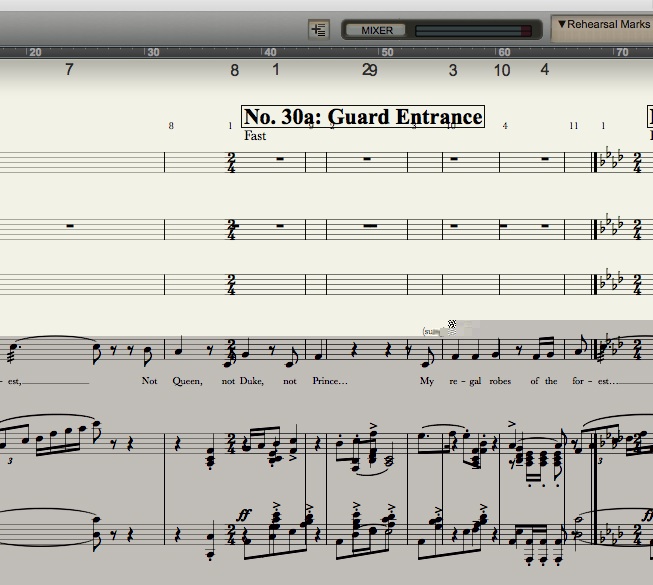Jump to timeline ruler mark 50
The width and height of the screenshot is (653, 585).
pyautogui.click(x=387, y=52)
